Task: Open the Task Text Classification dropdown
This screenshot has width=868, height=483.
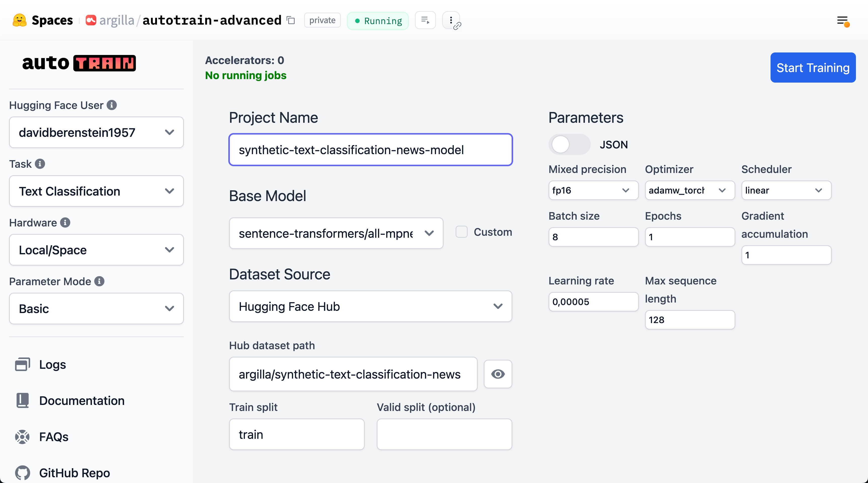Action: pos(96,191)
